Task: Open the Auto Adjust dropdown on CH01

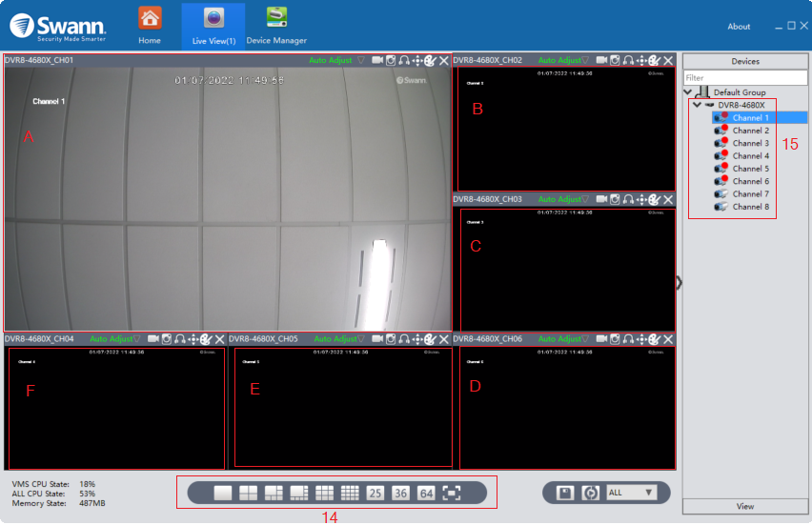Action: click(361, 60)
